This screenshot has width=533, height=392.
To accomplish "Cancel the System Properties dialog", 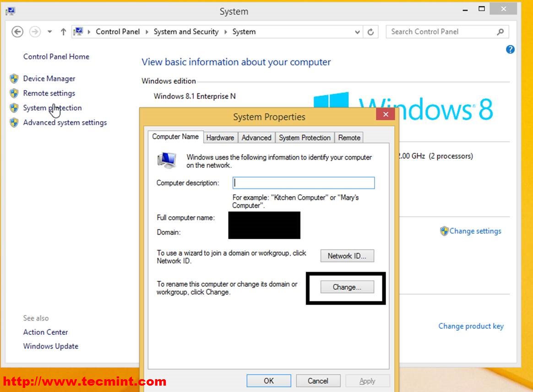I will (x=318, y=381).
